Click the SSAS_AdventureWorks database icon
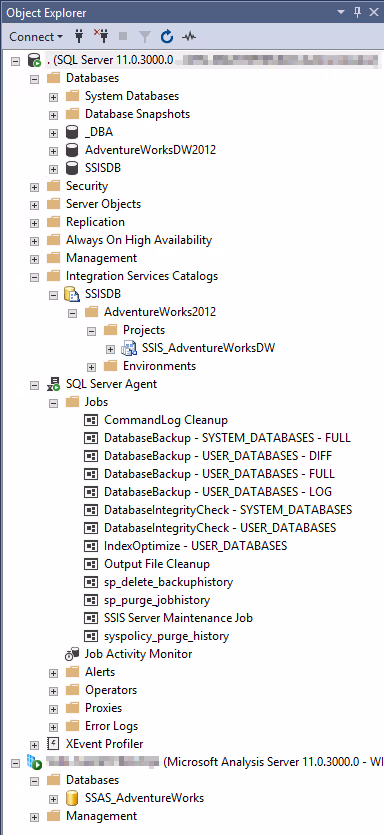Viewport: 384px width, 835px height. 72,798
